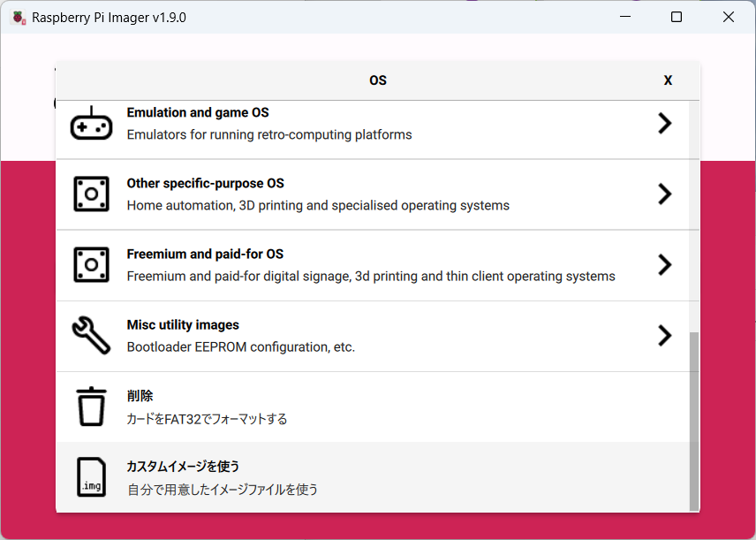Click the gamepad icon for Emulation and game OS
The height and width of the screenshot is (540, 756).
pyautogui.click(x=91, y=123)
